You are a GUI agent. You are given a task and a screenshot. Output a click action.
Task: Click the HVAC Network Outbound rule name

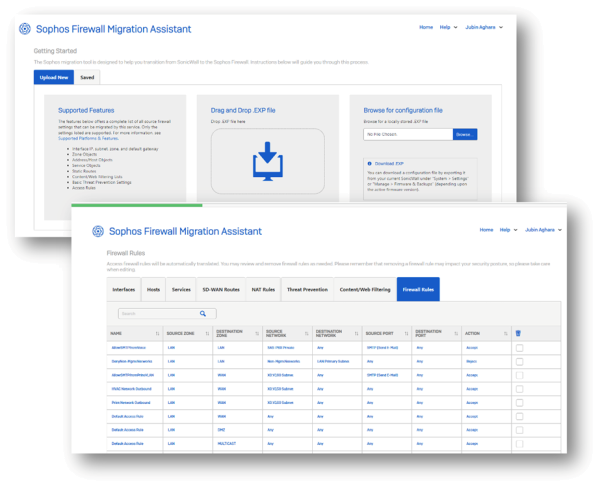coord(131,389)
